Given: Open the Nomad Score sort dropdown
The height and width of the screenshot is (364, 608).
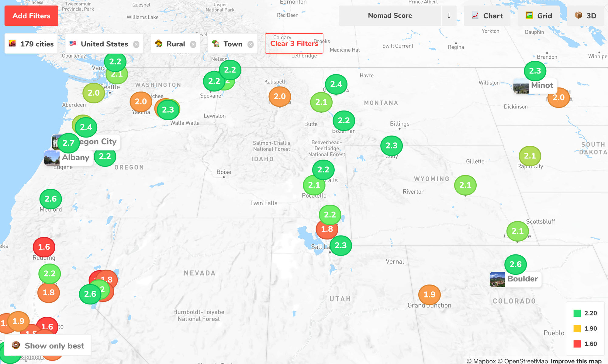Looking at the screenshot, I should [390, 16].
